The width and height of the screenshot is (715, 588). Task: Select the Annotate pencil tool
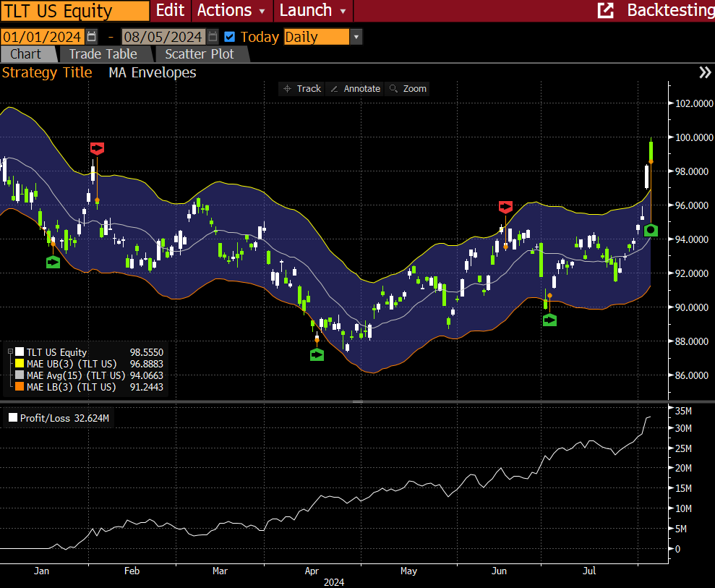pyautogui.click(x=354, y=88)
